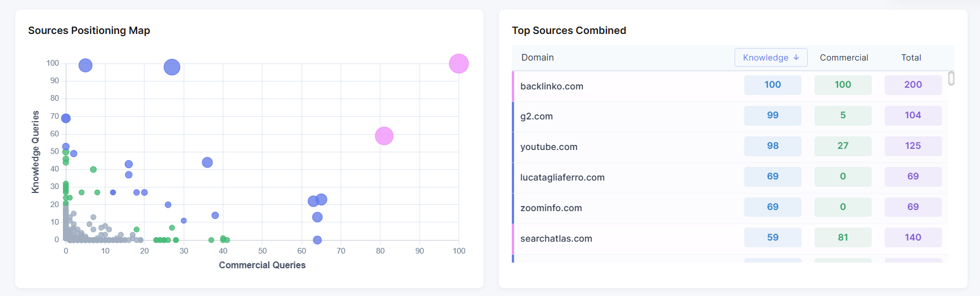Click the blue bubble near commercial 36, knowledge 44

207,162
